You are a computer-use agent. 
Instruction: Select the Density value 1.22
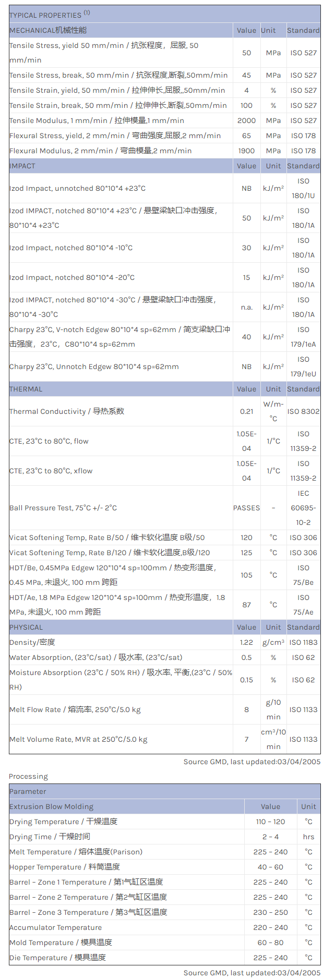click(246, 642)
